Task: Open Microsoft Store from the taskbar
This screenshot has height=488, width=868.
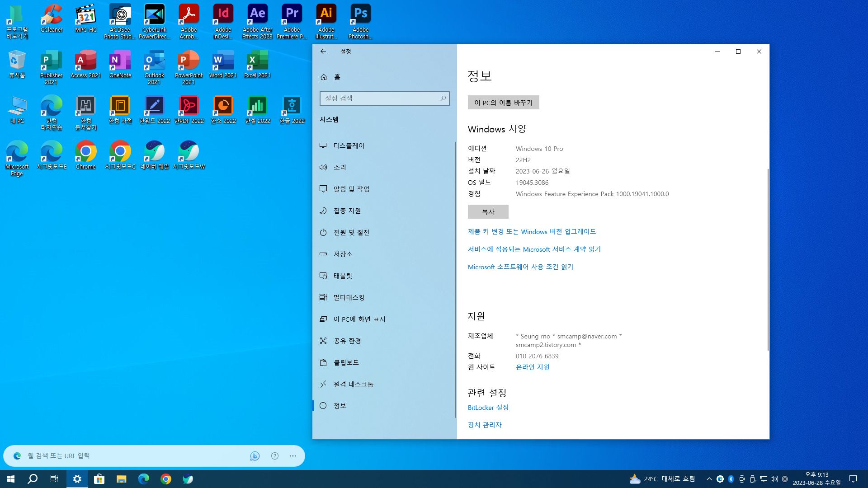Action: coord(99,479)
